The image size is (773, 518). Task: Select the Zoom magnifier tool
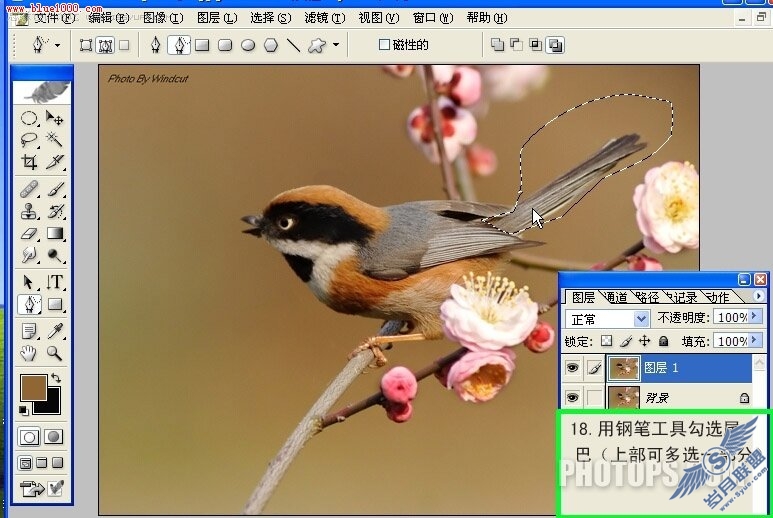[x=54, y=353]
